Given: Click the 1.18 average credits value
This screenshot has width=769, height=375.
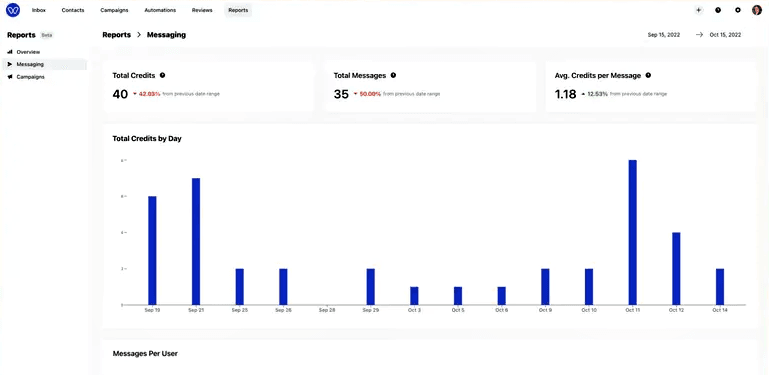Looking at the screenshot, I should tap(565, 94).
